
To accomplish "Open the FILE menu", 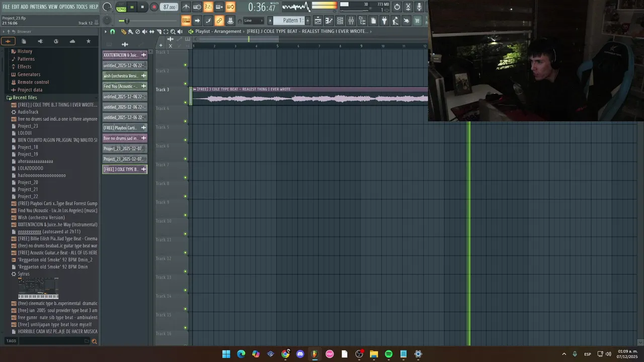I will tap(7, 7).
